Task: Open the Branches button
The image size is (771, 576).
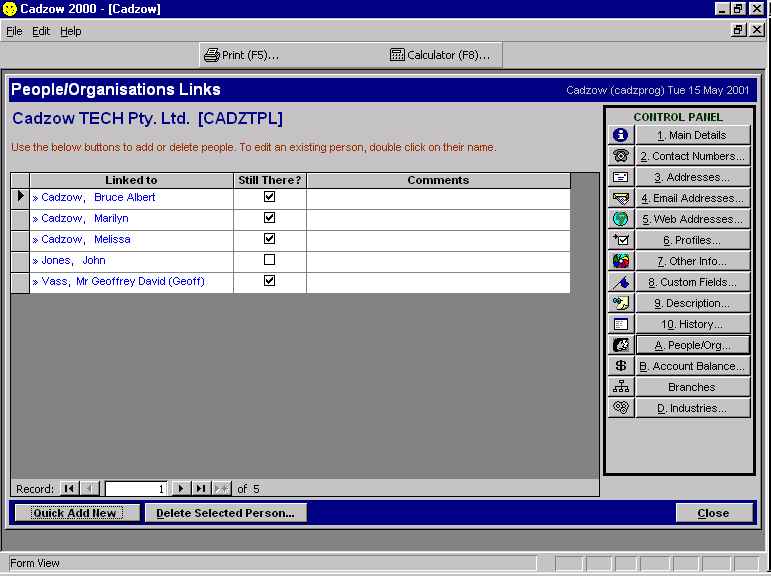Action: tap(692, 387)
